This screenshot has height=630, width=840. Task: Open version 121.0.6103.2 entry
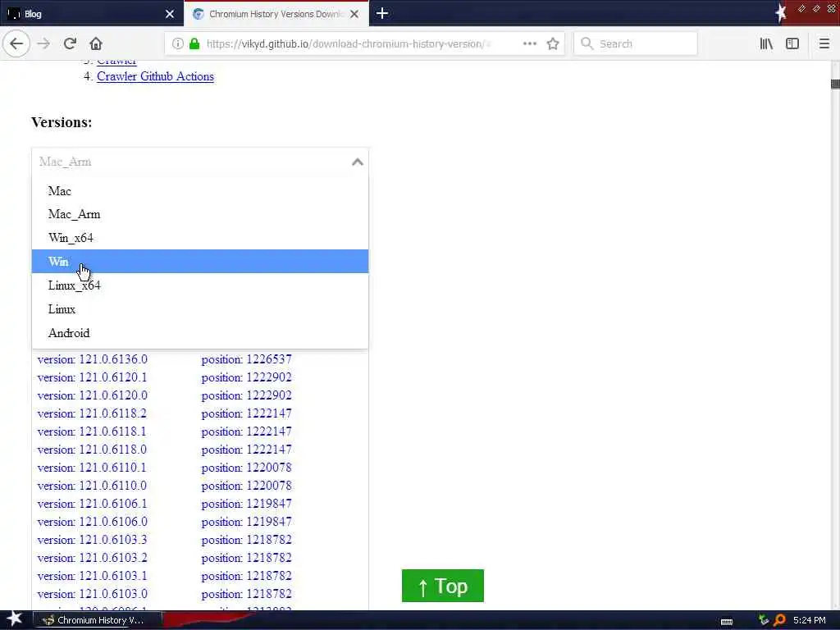click(x=92, y=558)
